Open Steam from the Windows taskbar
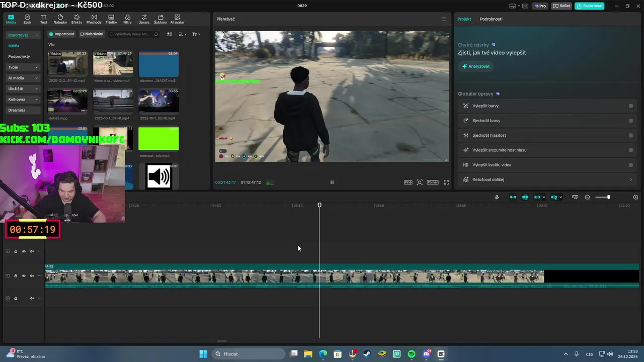 (x=367, y=354)
